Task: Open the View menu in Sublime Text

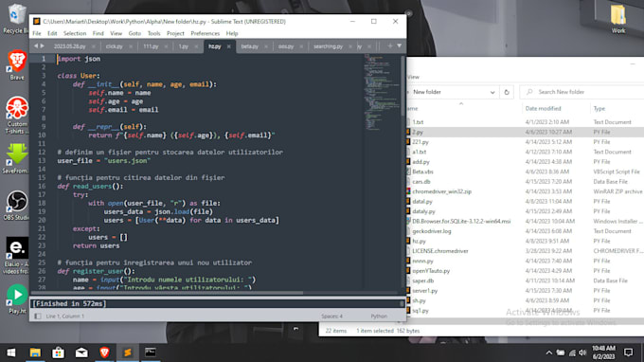Action: pos(116,33)
